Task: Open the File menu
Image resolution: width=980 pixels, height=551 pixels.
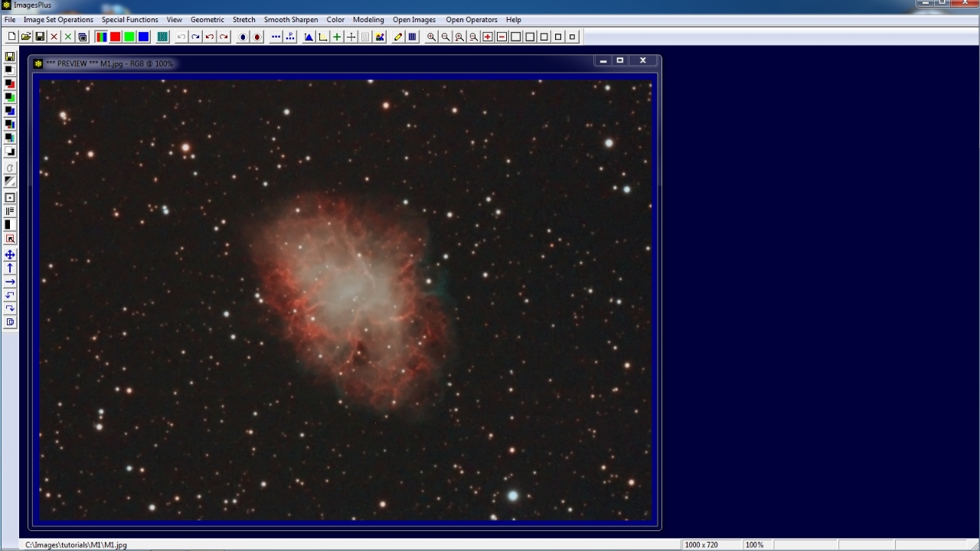Action: tap(10, 20)
